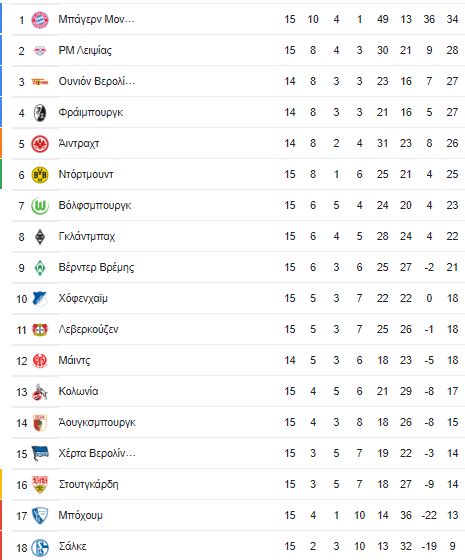Click the Borussia Dortmund BVB badge
Viewport: 465px width, 560px height.
pos(40,175)
